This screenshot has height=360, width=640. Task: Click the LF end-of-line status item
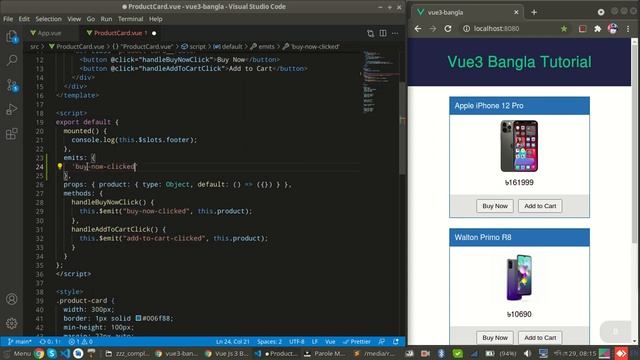[x=315, y=341]
